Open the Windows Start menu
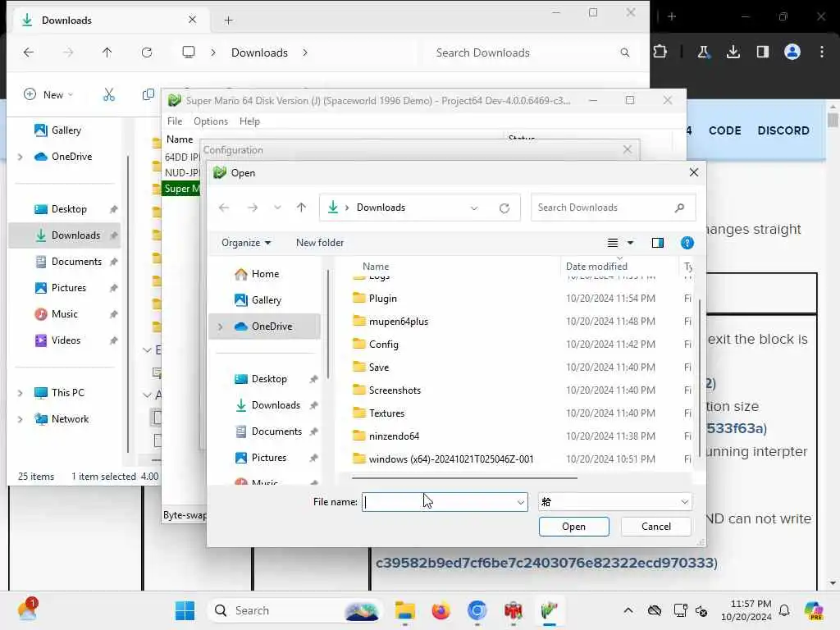 click(x=185, y=610)
